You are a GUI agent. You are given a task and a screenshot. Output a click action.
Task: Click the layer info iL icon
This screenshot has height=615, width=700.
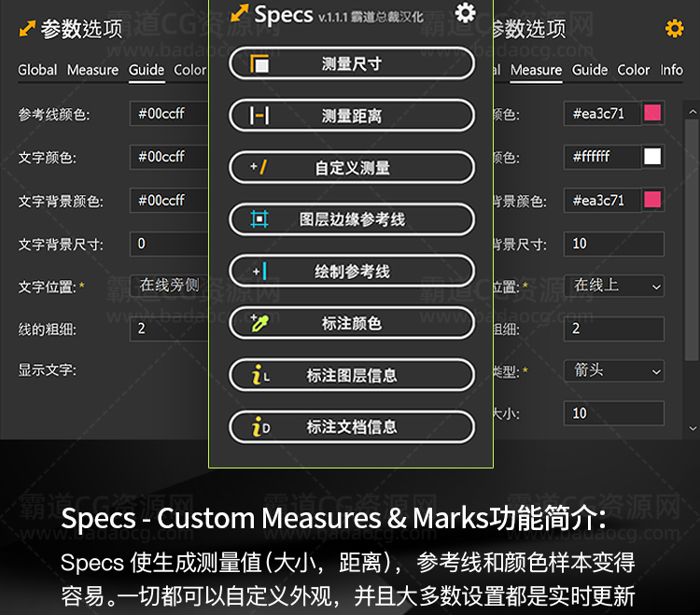click(260, 375)
